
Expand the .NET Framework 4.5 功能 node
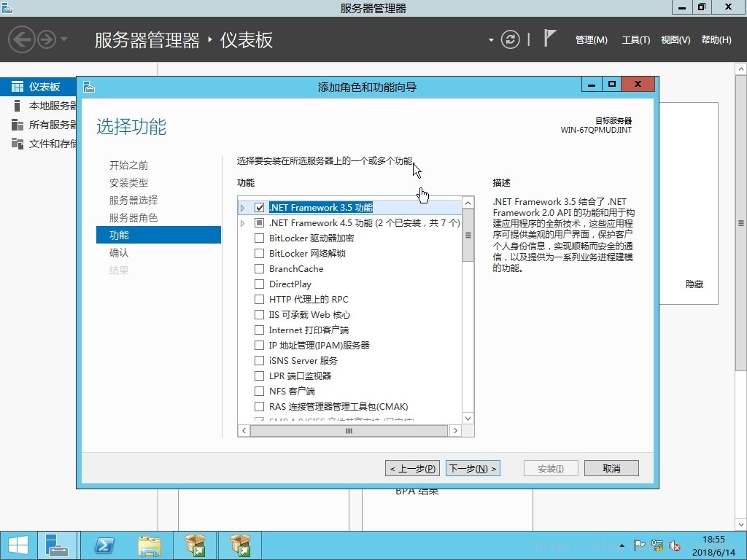242,223
